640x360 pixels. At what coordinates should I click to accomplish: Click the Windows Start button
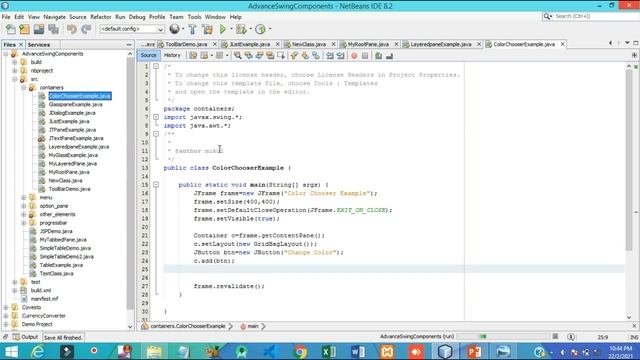point(11,351)
